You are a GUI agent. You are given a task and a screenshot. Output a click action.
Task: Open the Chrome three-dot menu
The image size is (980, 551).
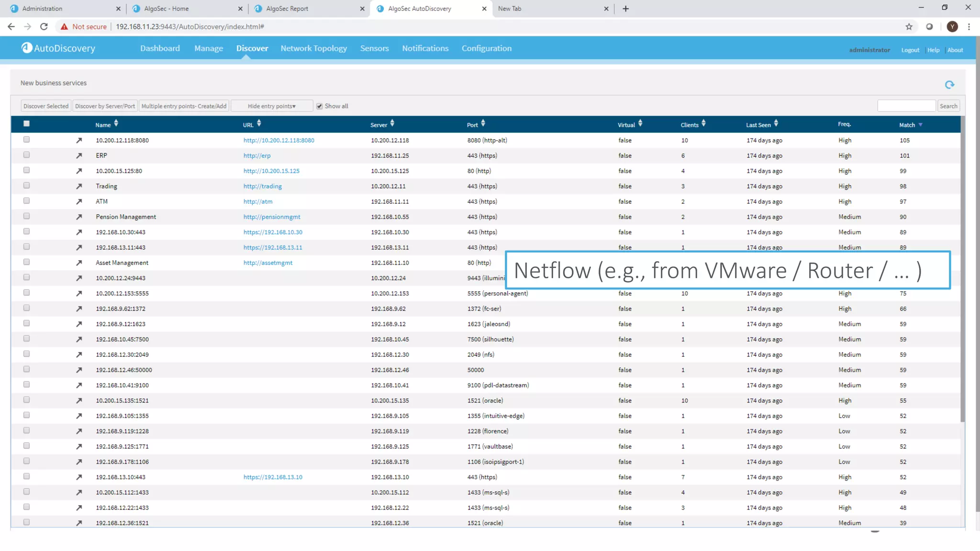pyautogui.click(x=969, y=26)
